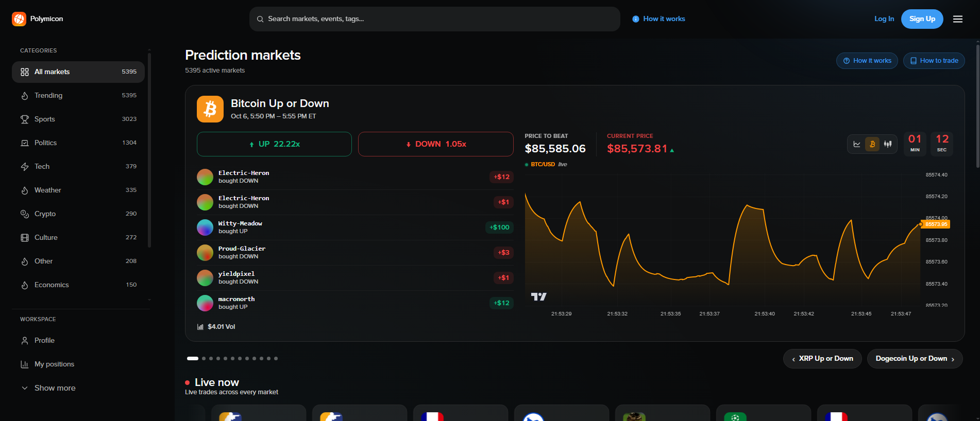Select the Other category
The width and height of the screenshot is (980, 421).
tap(78, 261)
